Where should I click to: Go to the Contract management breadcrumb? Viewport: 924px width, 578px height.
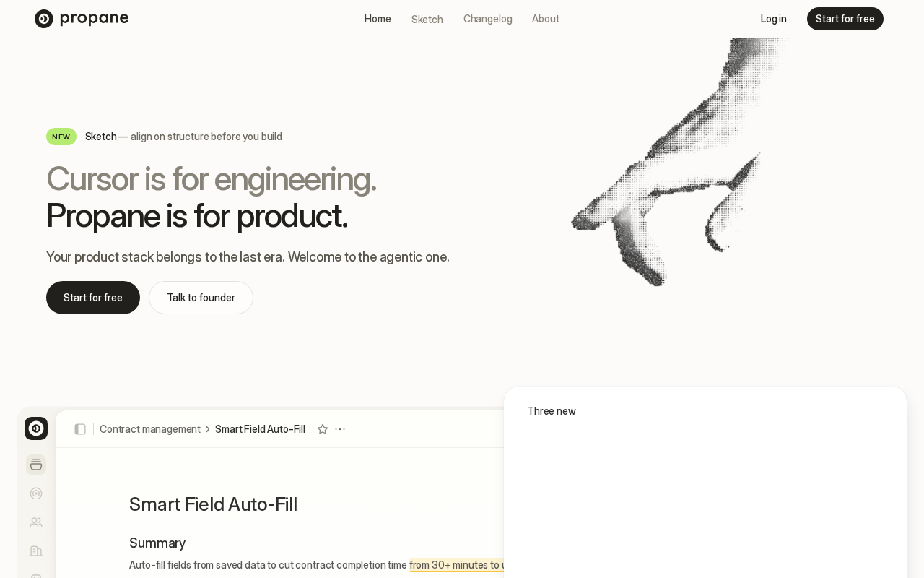150,429
